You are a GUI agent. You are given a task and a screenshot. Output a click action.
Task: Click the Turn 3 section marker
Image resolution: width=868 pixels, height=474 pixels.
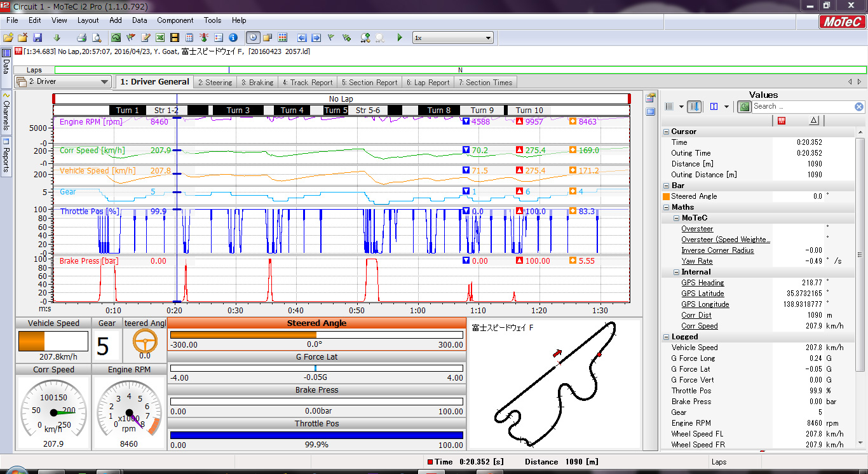click(x=238, y=111)
